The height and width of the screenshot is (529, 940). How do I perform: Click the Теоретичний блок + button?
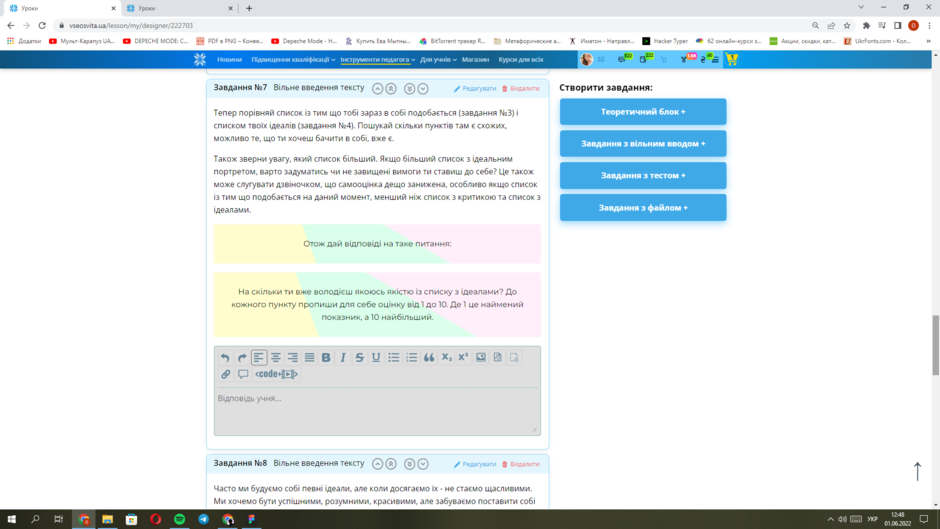pos(643,112)
